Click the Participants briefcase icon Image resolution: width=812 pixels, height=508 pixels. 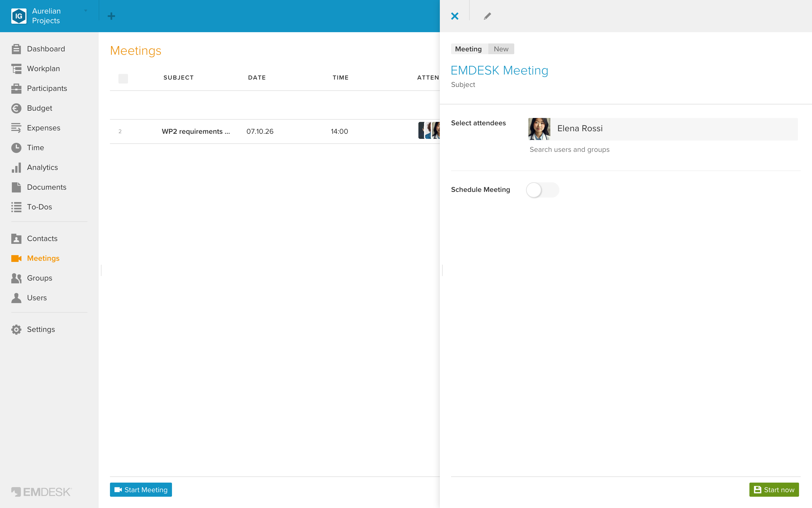16,88
